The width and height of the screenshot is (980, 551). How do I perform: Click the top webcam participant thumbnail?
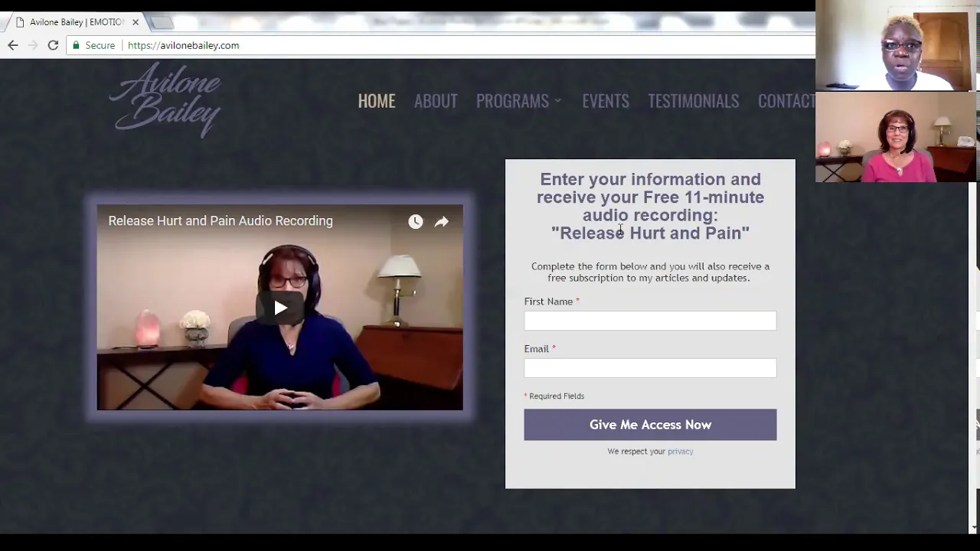pyautogui.click(x=894, y=46)
